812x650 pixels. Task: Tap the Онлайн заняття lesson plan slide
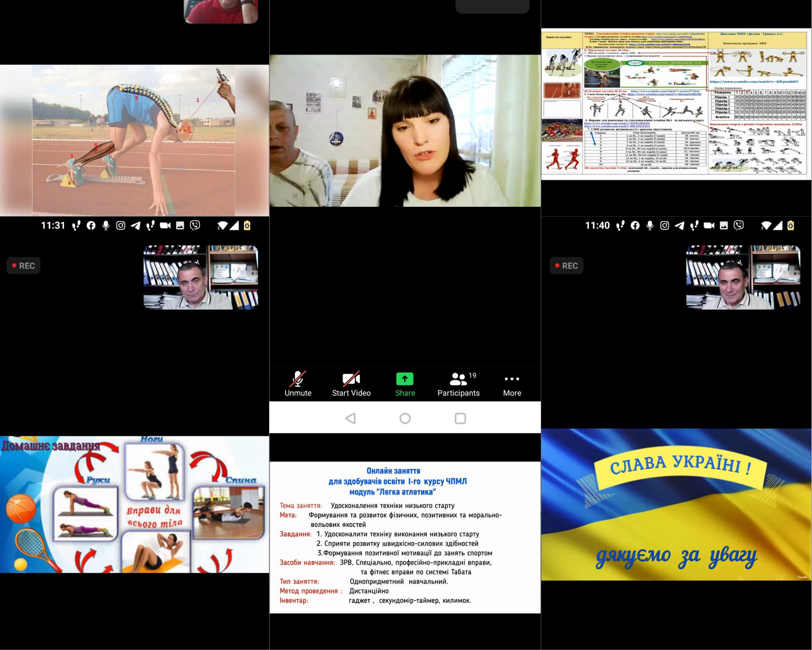[x=405, y=537]
